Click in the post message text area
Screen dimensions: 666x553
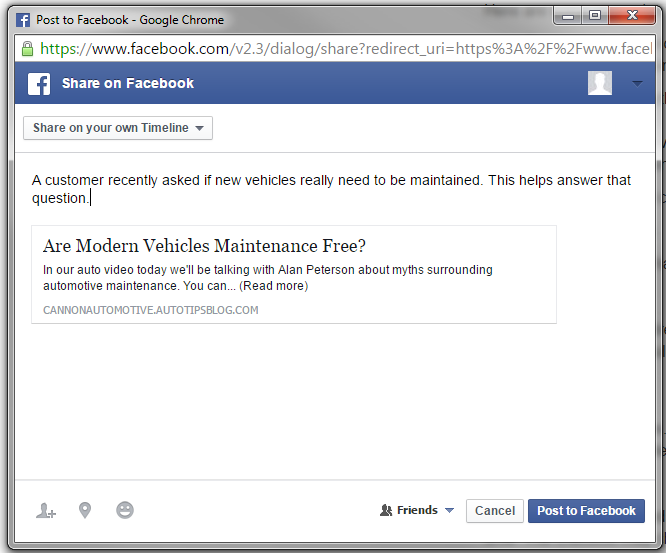pyautogui.click(x=331, y=189)
